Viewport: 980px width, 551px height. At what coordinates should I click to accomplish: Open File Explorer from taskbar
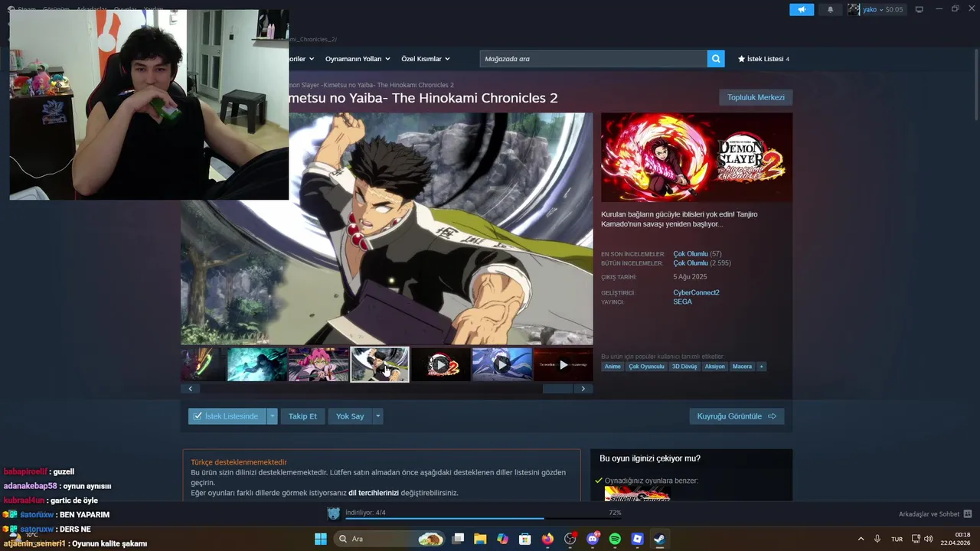click(480, 539)
